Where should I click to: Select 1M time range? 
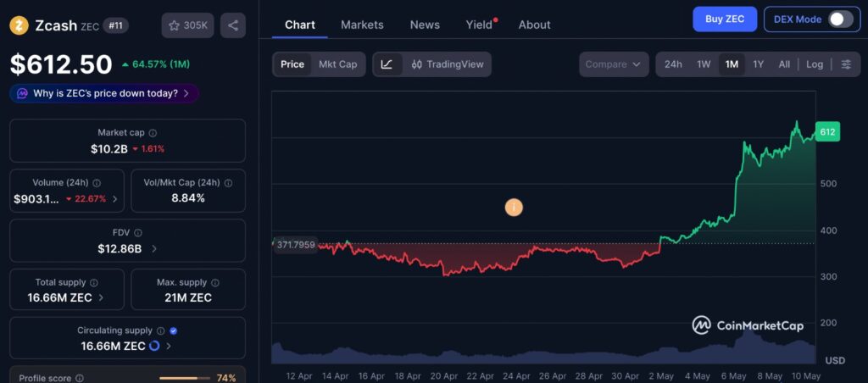click(732, 64)
